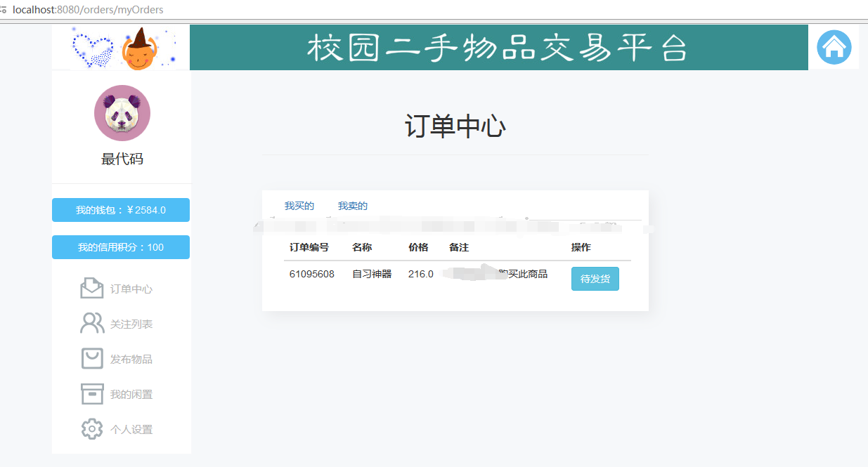868x467 pixels.
Task: Click the username 最代码
Action: (x=122, y=159)
